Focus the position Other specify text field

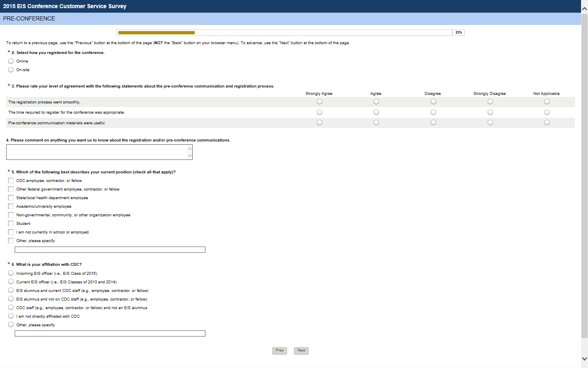[x=110, y=249]
